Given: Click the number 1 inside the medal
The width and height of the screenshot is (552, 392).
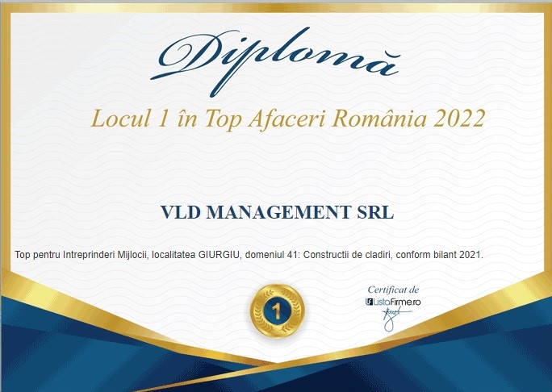Looking at the screenshot, I should pos(277,308).
